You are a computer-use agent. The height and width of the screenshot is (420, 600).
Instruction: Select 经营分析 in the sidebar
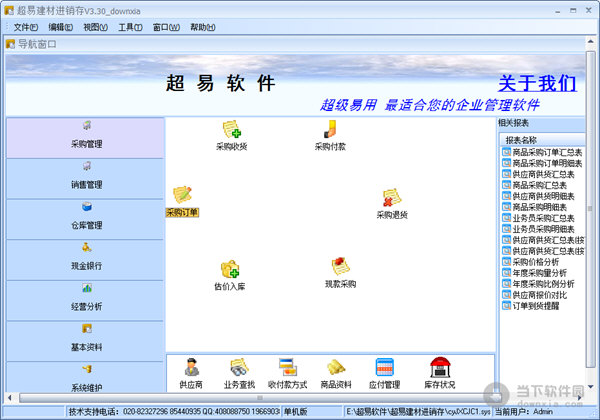[86, 301]
